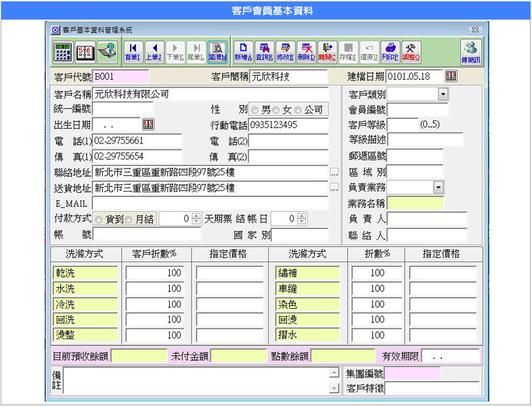The width and height of the screenshot is (532, 407).
Task: Click the 瀏覽 browse icon
Action: point(217,50)
